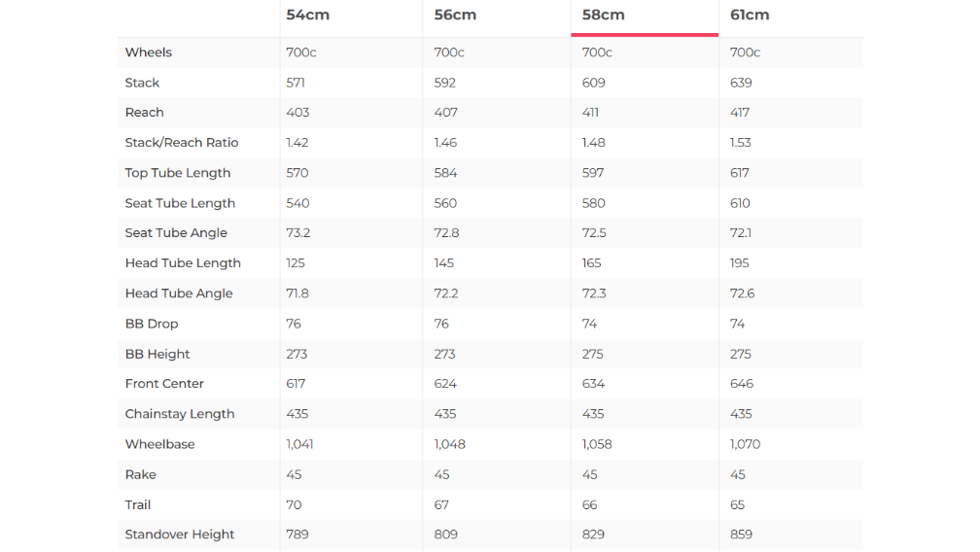Click the Wheelbase row label
Image resolution: width=980 pixels, height=552 pixels.
coord(159,444)
